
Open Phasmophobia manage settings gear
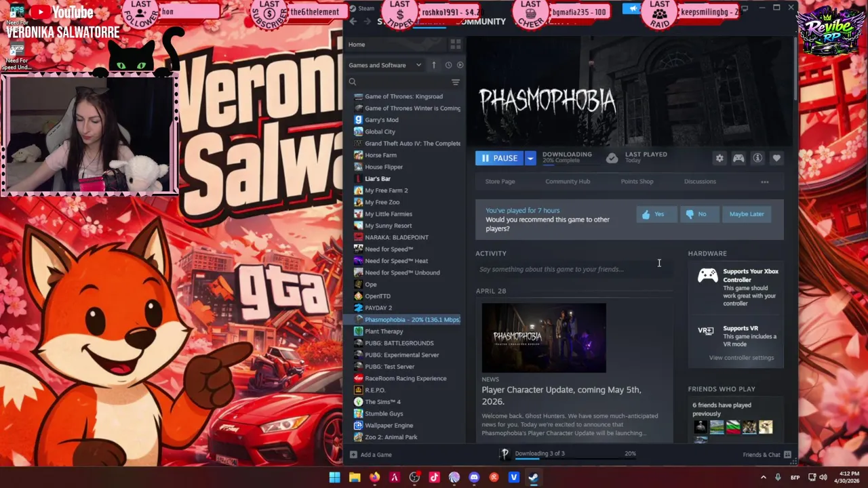(719, 158)
